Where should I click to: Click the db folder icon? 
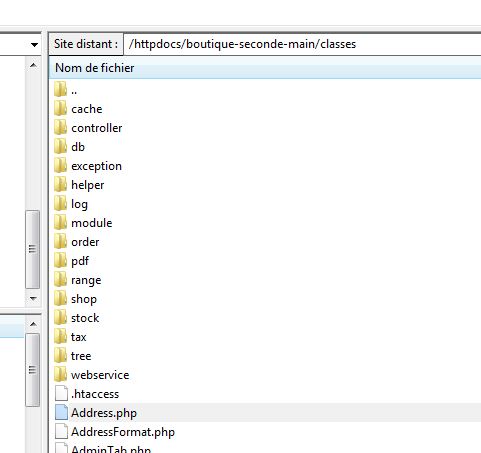[x=61, y=147]
